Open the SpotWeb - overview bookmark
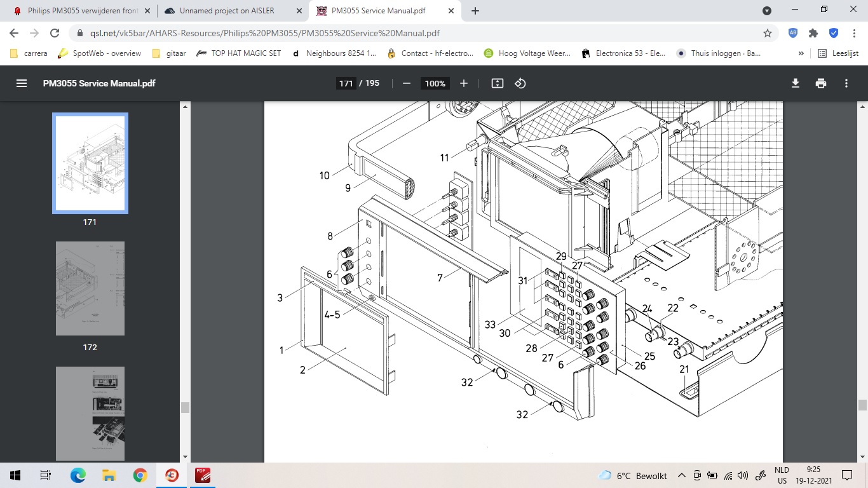The image size is (868, 488). [x=100, y=53]
